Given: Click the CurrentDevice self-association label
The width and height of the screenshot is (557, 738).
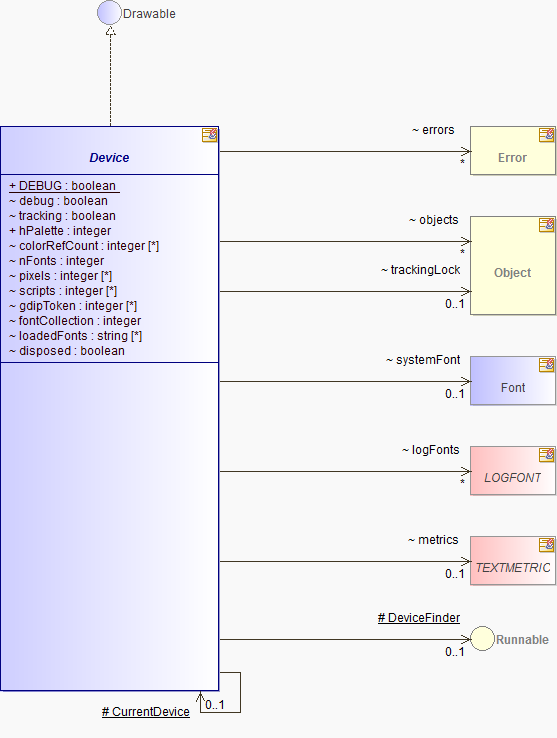Looking at the screenshot, I should click(x=146, y=712).
